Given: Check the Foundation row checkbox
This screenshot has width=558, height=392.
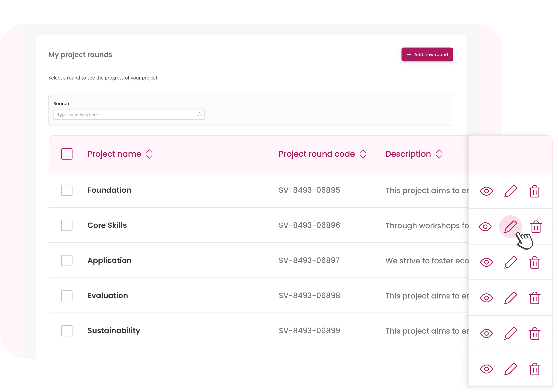Looking at the screenshot, I should 67,190.
